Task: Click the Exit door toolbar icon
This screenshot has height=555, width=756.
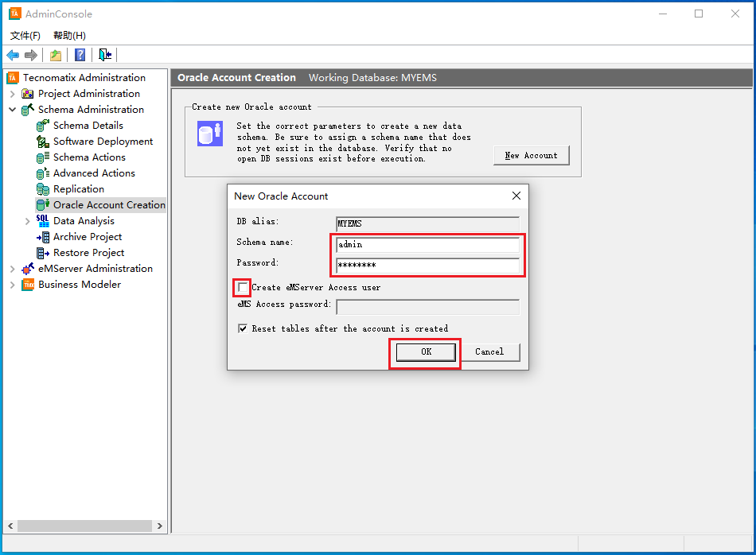Action: coord(105,55)
